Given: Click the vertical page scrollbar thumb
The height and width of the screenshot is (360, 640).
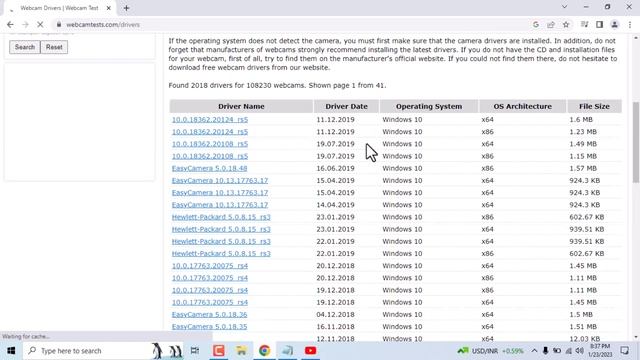Looking at the screenshot, I should 636,142.
